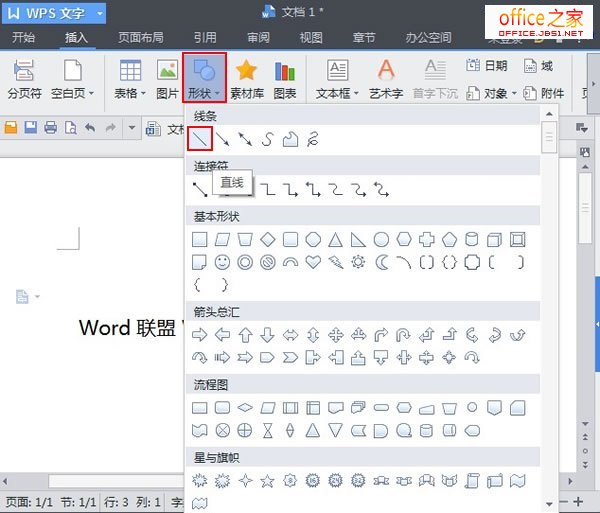Select the sun basic shape

(358, 262)
